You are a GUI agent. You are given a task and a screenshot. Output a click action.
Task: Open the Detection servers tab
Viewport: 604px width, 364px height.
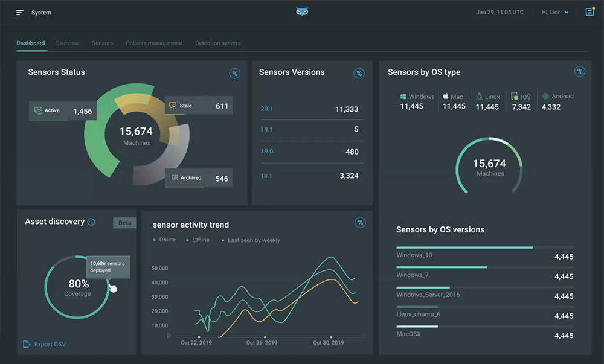click(x=217, y=43)
